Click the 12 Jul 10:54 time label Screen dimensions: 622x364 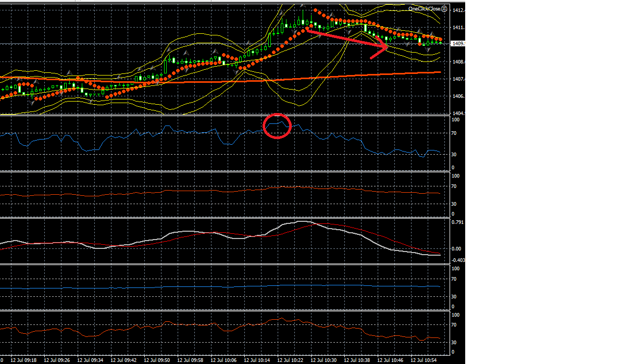[x=424, y=360]
